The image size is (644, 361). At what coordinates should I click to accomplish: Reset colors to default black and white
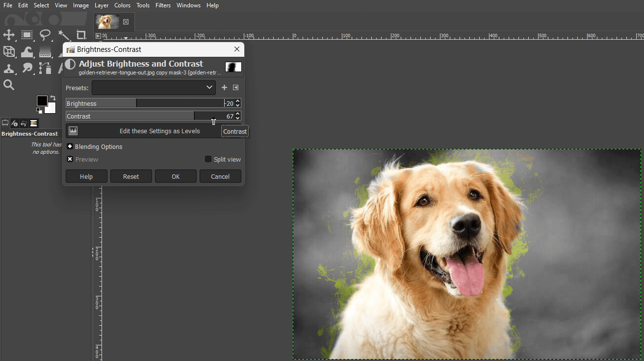[39, 111]
